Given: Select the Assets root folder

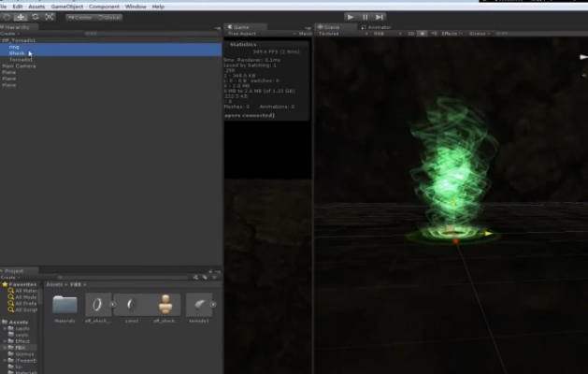Looking at the screenshot, I should [x=15, y=322].
